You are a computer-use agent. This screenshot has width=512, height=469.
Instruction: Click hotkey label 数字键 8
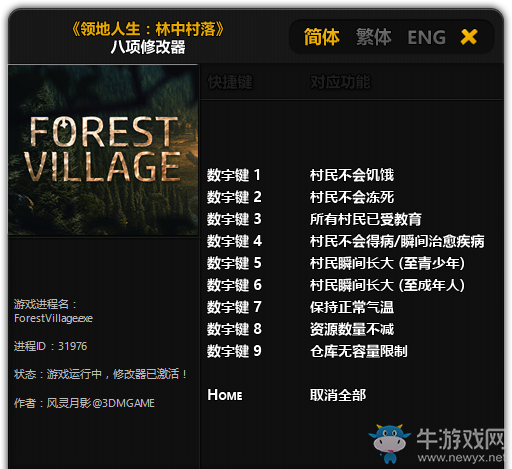pyautogui.click(x=234, y=329)
